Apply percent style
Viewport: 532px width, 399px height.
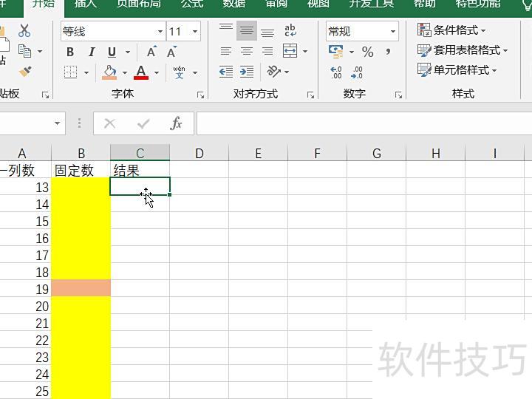[x=368, y=52]
